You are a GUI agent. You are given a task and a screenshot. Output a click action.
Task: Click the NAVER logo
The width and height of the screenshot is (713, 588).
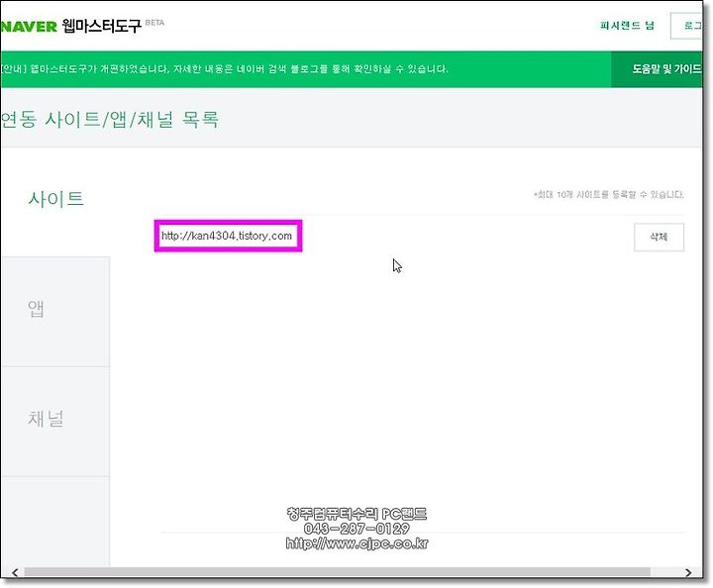29,27
